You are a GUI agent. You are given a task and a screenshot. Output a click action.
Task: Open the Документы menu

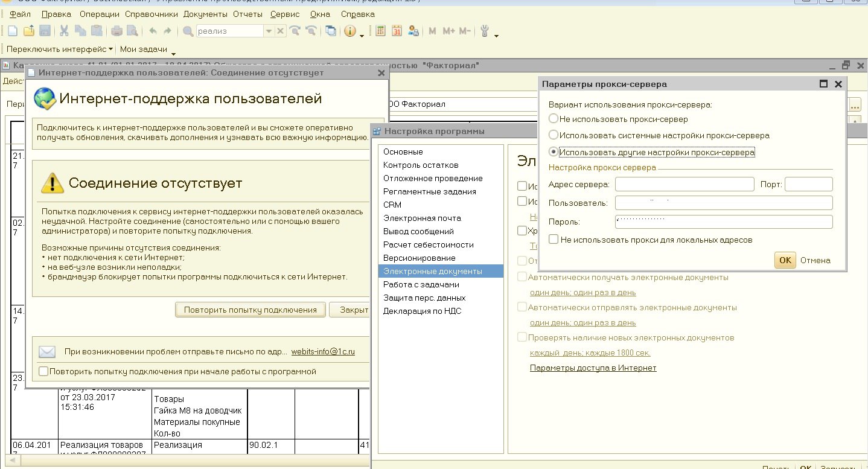pos(205,14)
